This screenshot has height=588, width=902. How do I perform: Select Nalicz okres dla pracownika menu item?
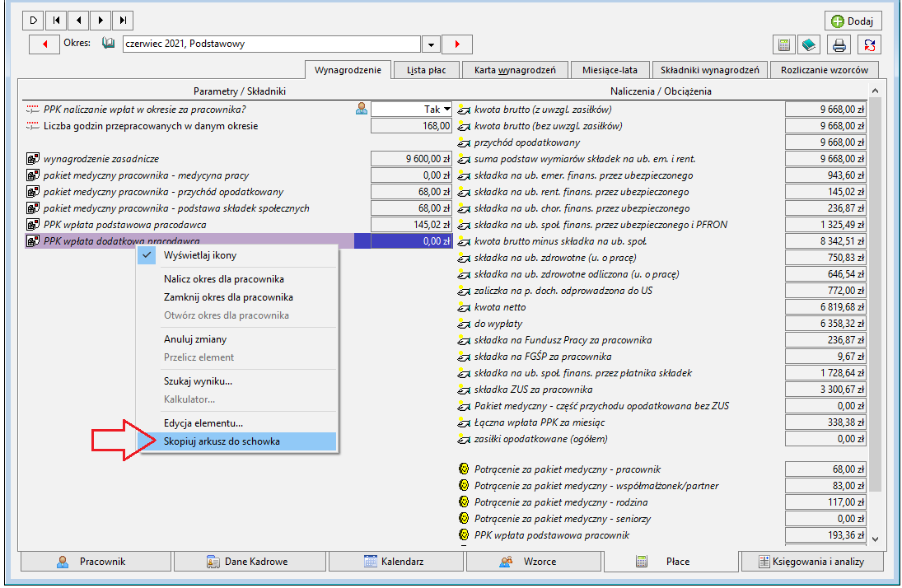click(x=237, y=279)
